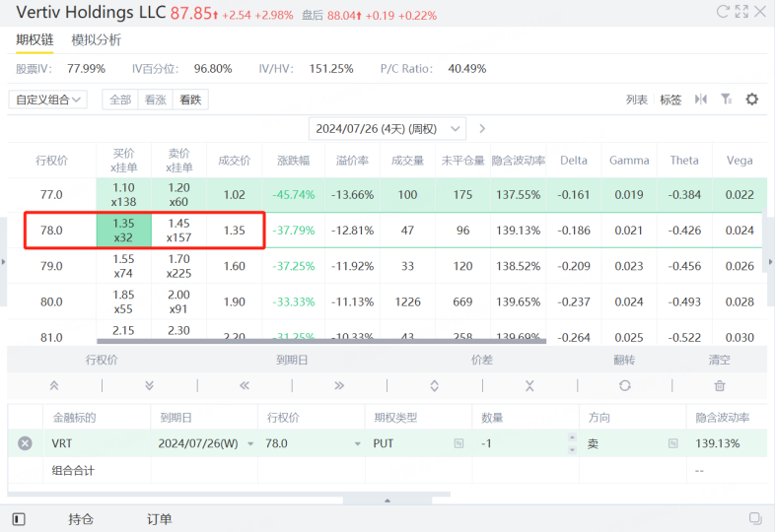Open the 订单 orders tab
Screen dimensions: 775x532
pyautogui.click(x=159, y=519)
